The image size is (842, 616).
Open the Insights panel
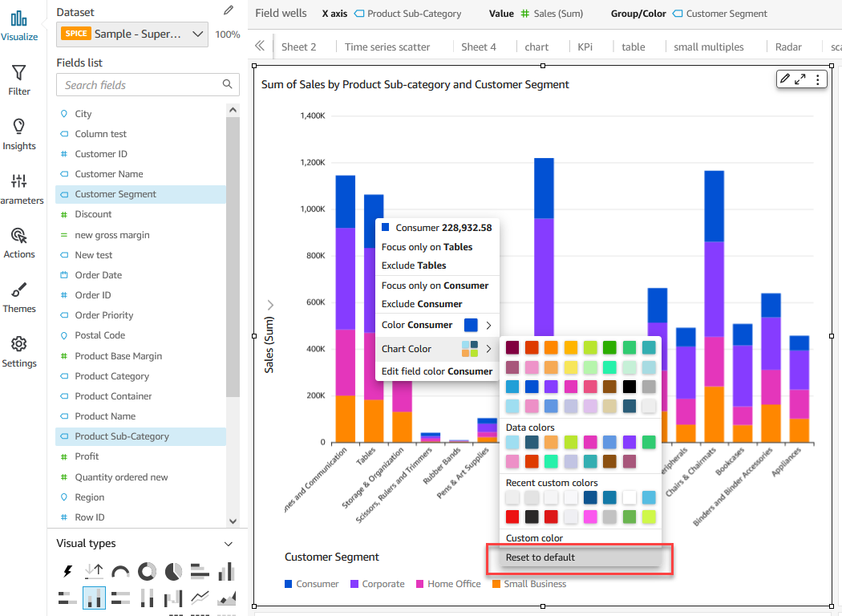19,135
